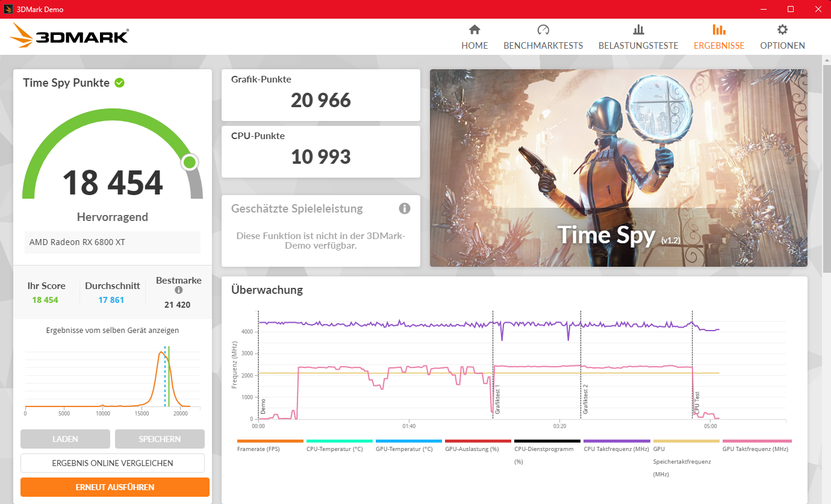Click the CPU-Punkte score 10 993
The width and height of the screenshot is (831, 504).
click(x=321, y=157)
